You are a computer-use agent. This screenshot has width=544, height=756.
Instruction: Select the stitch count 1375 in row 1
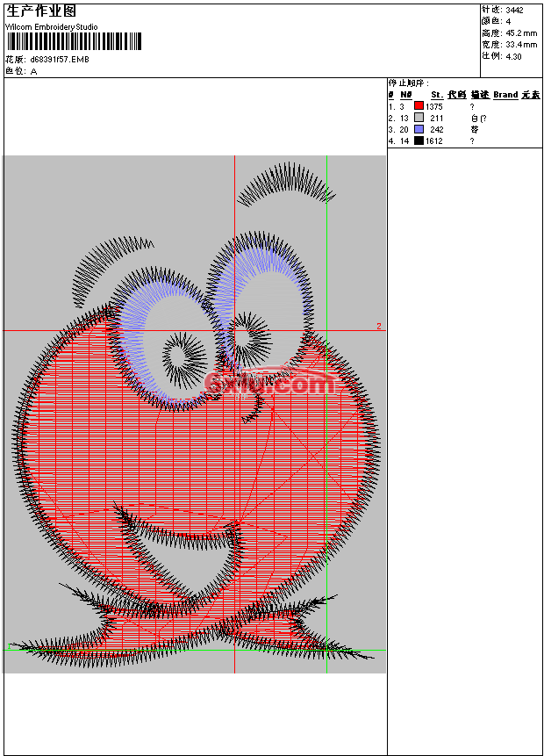[x=434, y=106]
